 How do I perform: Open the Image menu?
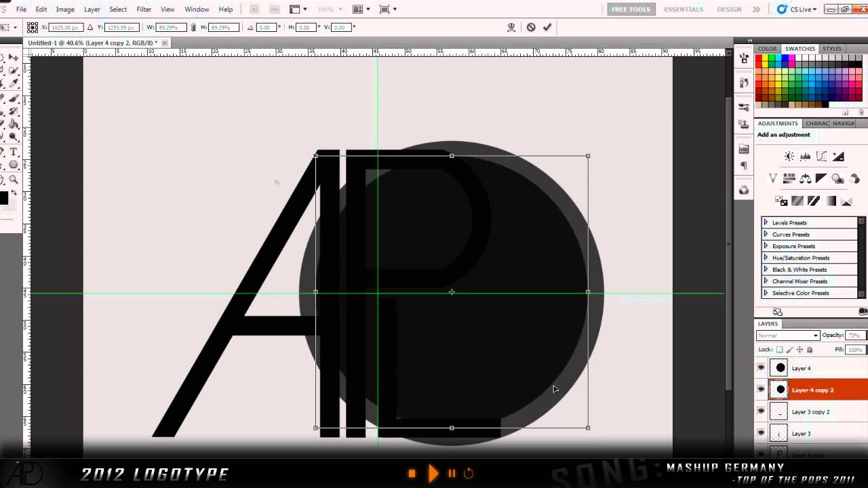[x=65, y=9]
